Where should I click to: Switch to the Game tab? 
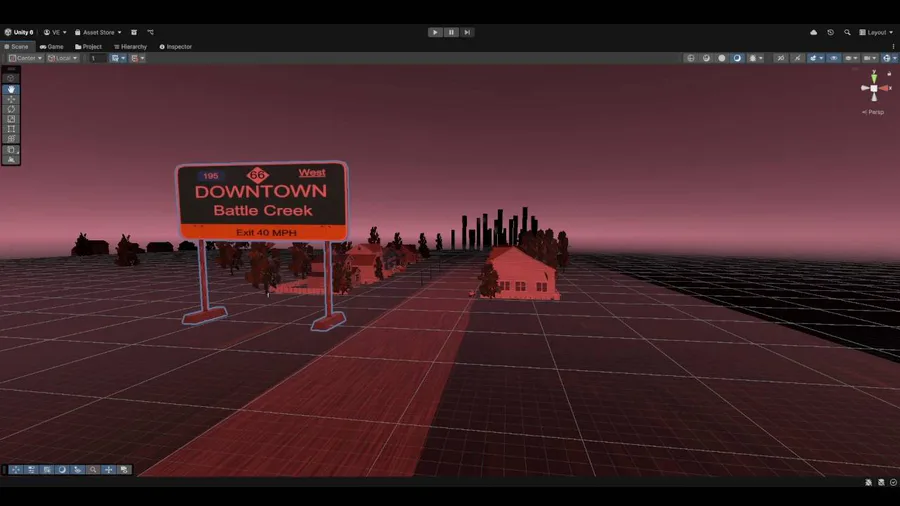[x=52, y=46]
